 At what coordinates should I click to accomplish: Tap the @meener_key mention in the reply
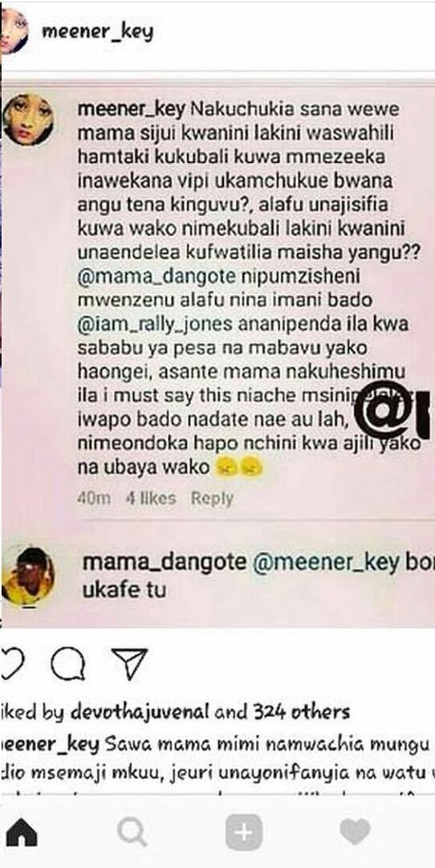[326, 562]
